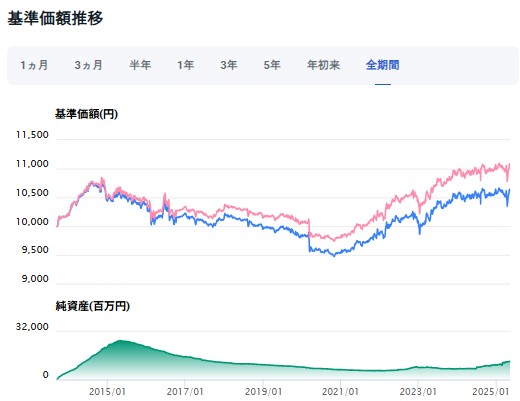Switch to the 年初来 tab
The image size is (520, 401).
coord(323,65)
